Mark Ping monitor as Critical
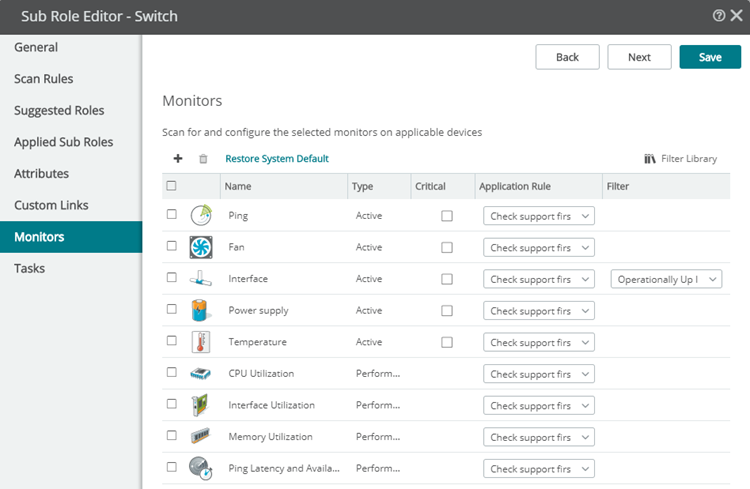This screenshot has height=489, width=750. point(447,216)
